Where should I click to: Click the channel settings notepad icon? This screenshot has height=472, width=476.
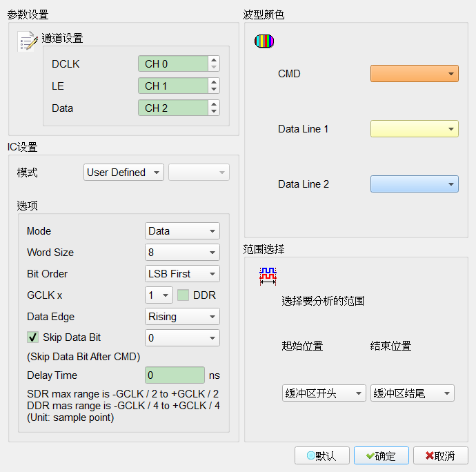pos(28,41)
